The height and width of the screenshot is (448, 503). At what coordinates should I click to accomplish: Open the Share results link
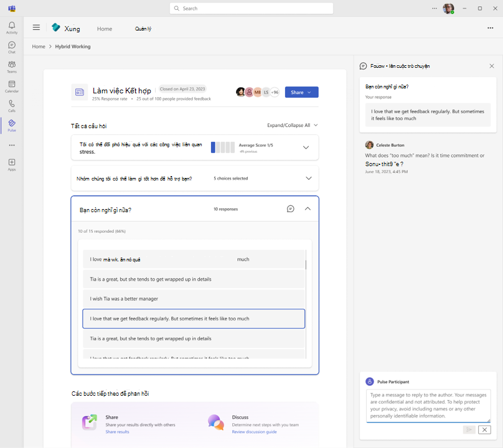tap(117, 432)
